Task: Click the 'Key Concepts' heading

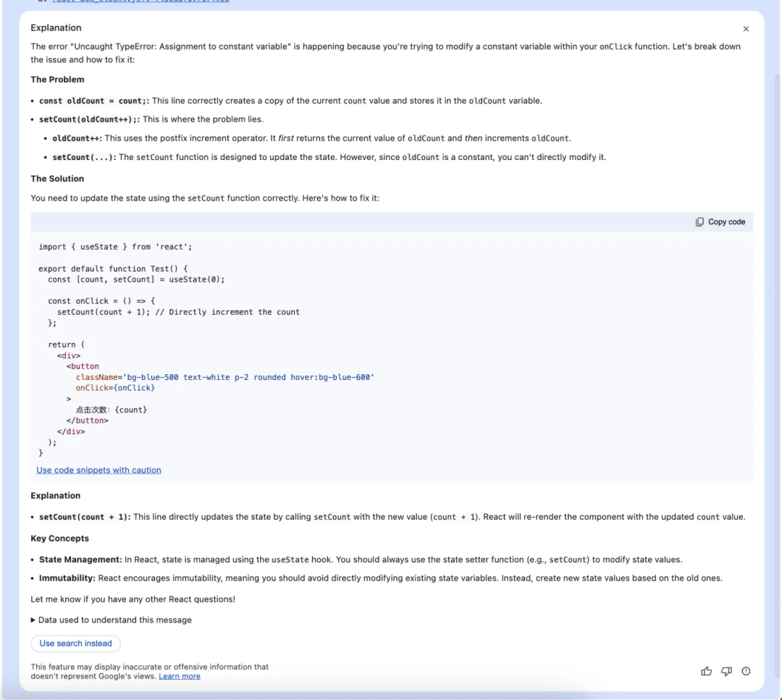Action: click(x=59, y=539)
